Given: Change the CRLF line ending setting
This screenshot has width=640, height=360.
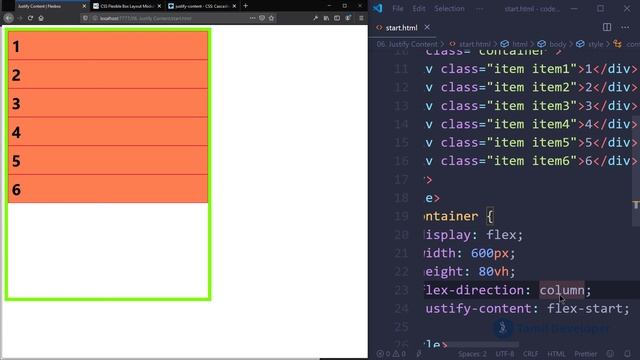Looking at the screenshot, I should 531,354.
